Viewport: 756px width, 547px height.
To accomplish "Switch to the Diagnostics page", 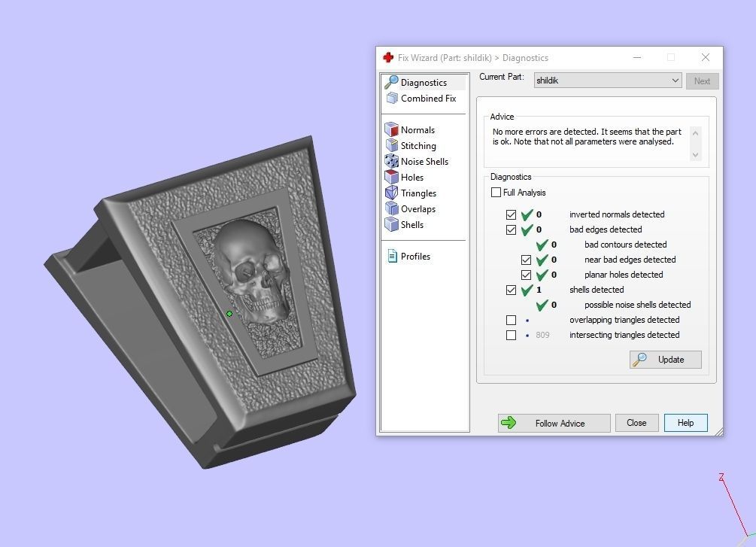I will click(x=424, y=83).
